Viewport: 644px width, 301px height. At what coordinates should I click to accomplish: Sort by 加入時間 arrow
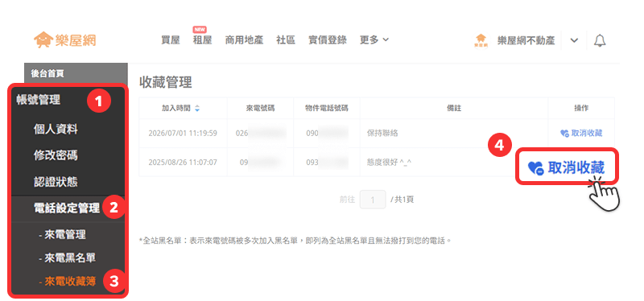click(197, 109)
